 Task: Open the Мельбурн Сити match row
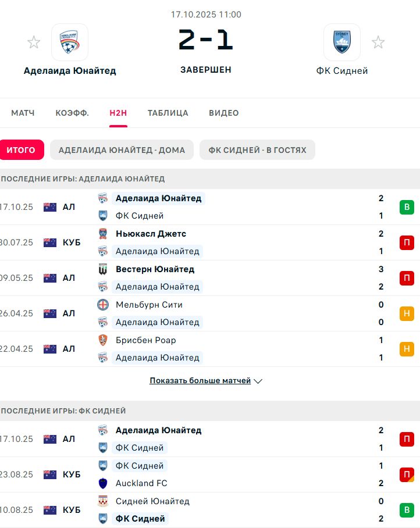click(x=210, y=313)
